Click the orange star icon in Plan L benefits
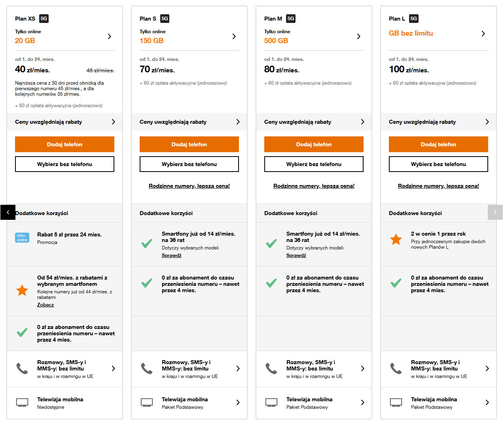The width and height of the screenshot is (504, 425). (x=396, y=239)
